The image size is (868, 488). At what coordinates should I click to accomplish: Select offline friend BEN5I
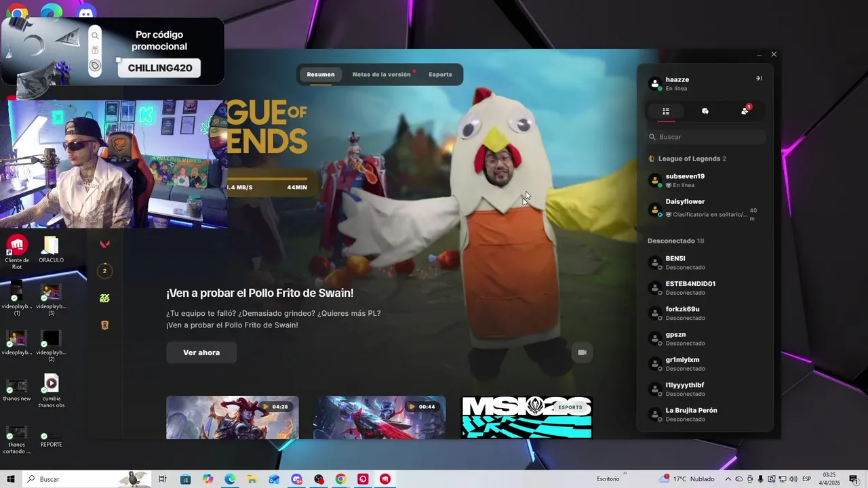tap(705, 262)
